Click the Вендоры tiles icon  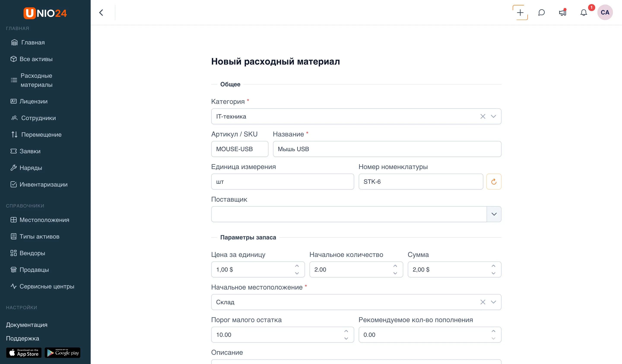(x=14, y=253)
